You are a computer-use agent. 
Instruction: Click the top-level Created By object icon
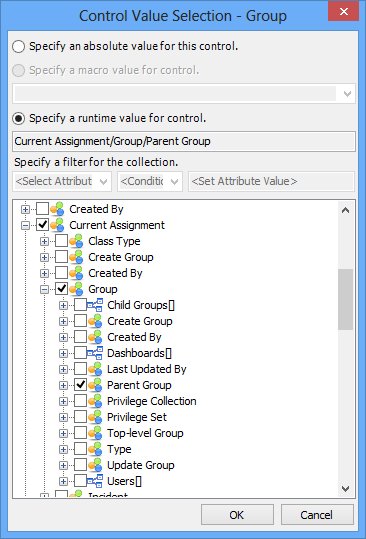tap(57, 209)
